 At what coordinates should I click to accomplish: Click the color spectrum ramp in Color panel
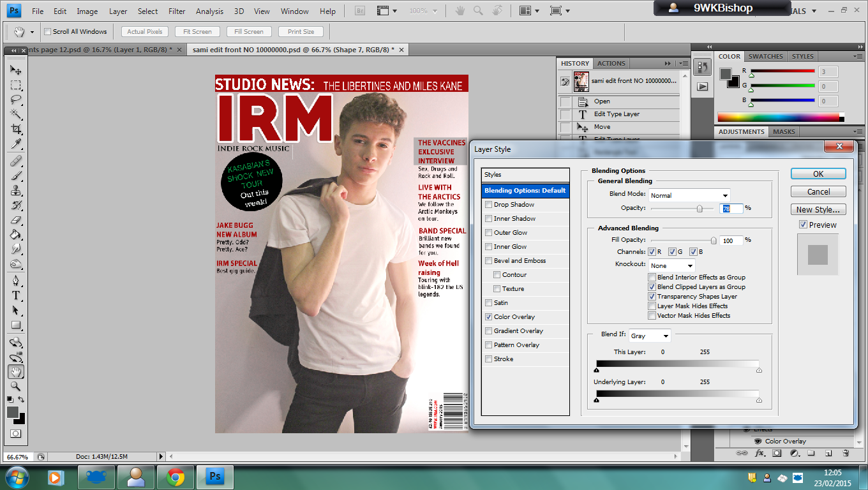click(781, 117)
